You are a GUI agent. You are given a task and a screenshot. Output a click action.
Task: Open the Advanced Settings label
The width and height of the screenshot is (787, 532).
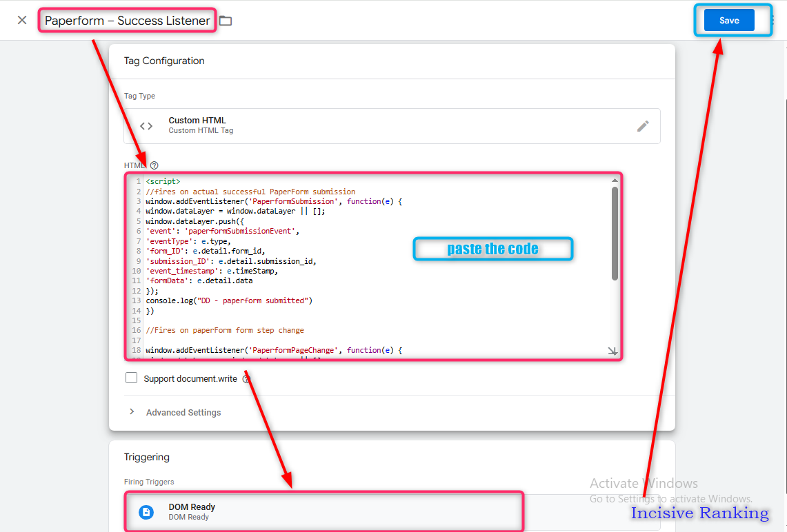pyautogui.click(x=183, y=412)
